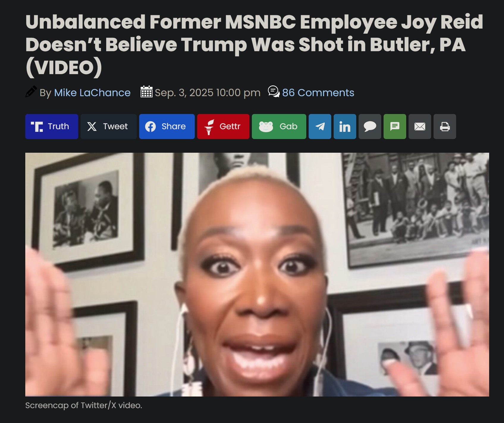This screenshot has width=504, height=423.
Task: Click the calendar icon beside the date
Action: pos(146,92)
